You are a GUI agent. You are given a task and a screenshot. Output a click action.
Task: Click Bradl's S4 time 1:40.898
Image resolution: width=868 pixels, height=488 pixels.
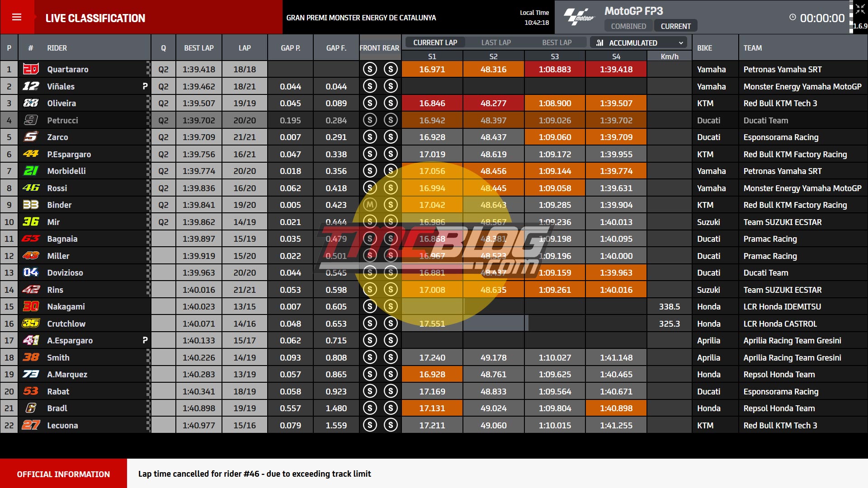point(616,408)
